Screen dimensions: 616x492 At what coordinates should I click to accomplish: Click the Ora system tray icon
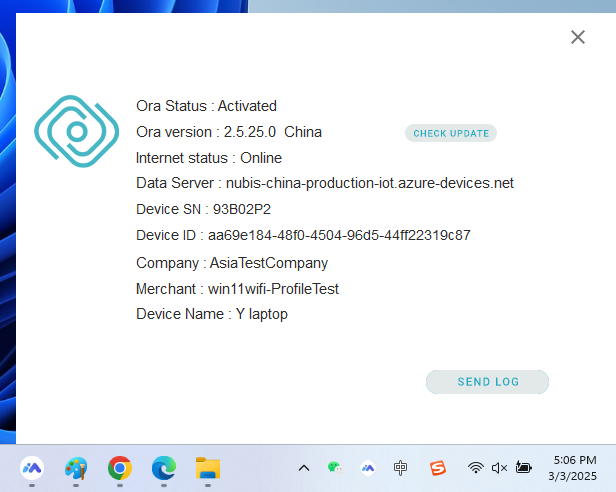pyautogui.click(x=368, y=468)
